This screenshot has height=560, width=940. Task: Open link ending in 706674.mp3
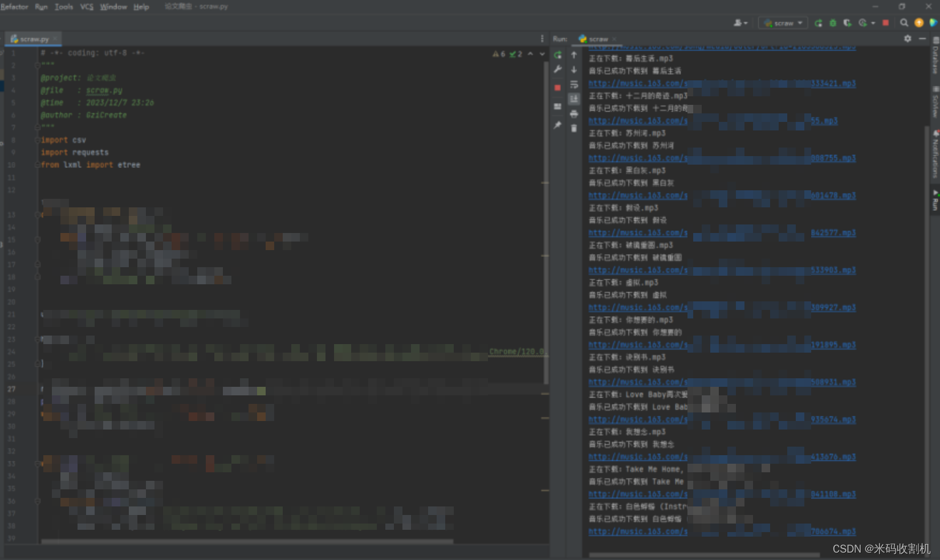722,532
